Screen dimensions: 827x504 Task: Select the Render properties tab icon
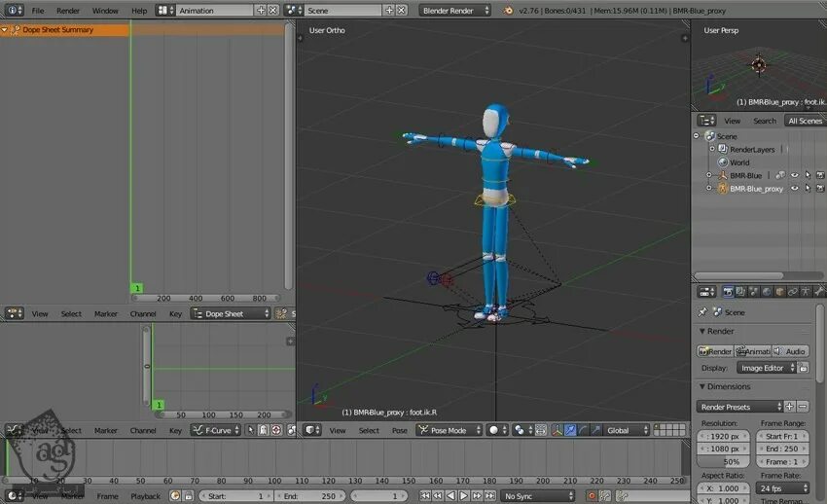(728, 292)
